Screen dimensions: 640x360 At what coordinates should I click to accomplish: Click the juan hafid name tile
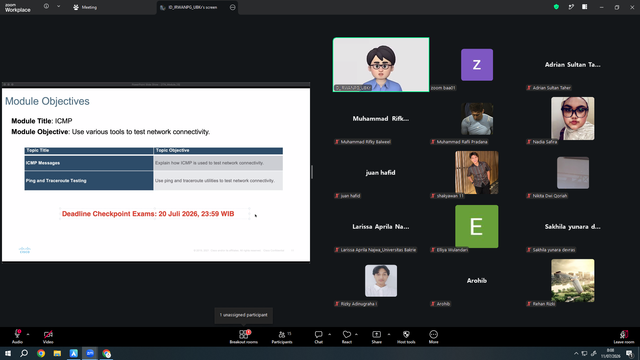point(380,173)
